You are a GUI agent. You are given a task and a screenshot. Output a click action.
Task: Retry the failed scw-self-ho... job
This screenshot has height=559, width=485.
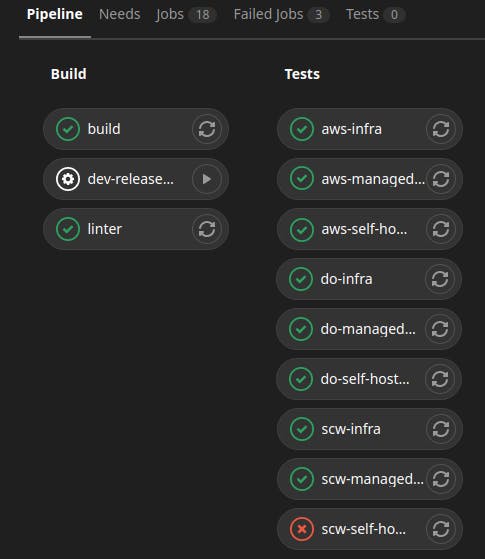pos(441,529)
